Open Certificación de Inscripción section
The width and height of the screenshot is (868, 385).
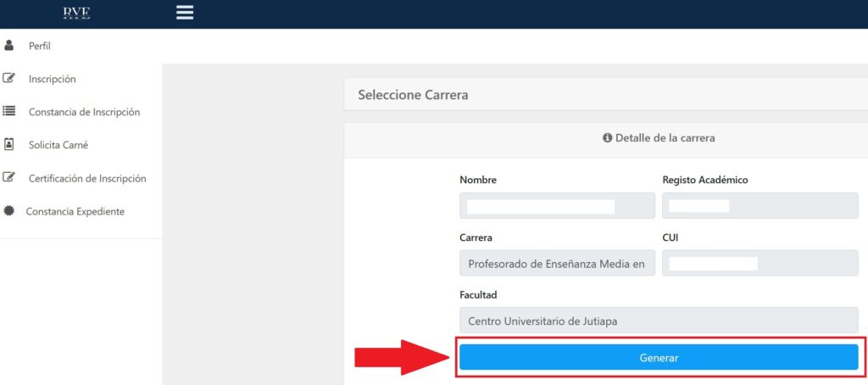click(x=87, y=178)
